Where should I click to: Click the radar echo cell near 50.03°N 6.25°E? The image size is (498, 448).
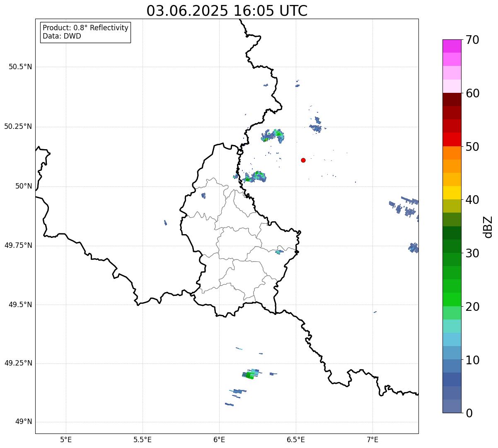(x=255, y=177)
